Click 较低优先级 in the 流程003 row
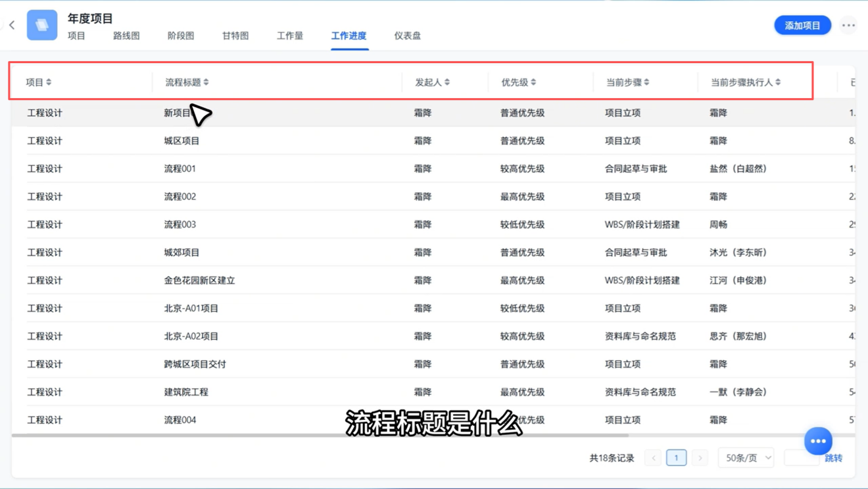Image resolution: width=868 pixels, height=489 pixels. coord(522,224)
